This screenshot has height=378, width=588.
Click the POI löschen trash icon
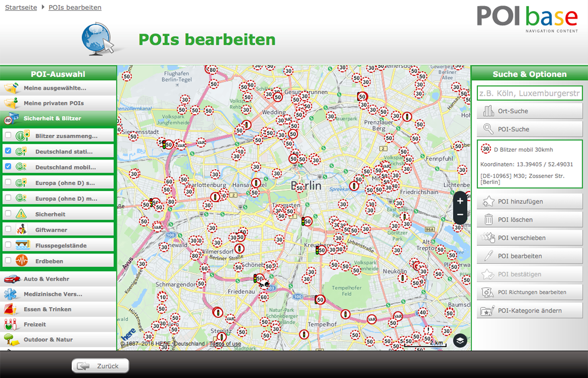tap(488, 220)
